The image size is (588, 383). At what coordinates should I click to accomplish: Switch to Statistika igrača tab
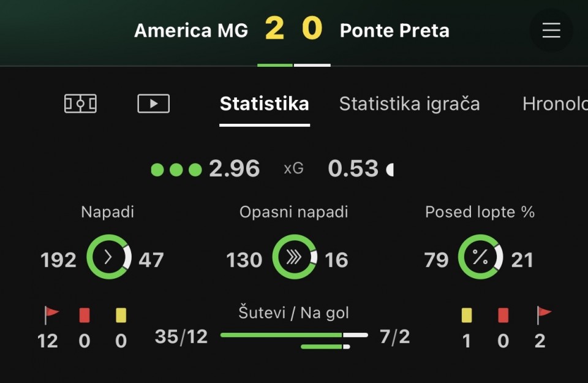coord(410,104)
